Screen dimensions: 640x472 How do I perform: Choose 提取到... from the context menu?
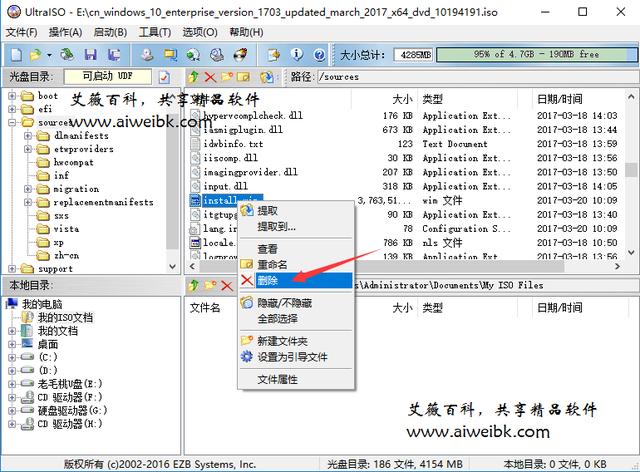[x=296, y=227]
